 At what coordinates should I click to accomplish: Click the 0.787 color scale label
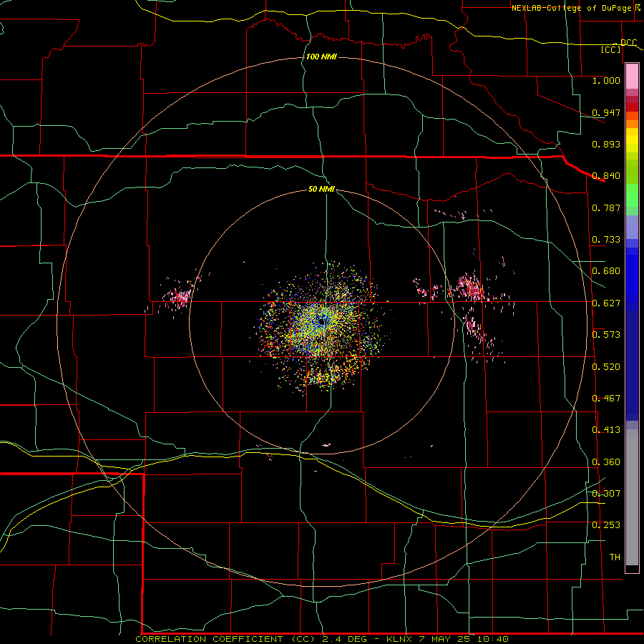coord(606,208)
